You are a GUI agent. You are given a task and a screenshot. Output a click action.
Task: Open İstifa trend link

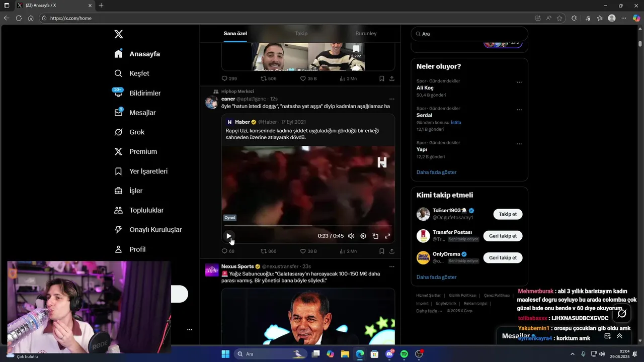tap(456, 122)
